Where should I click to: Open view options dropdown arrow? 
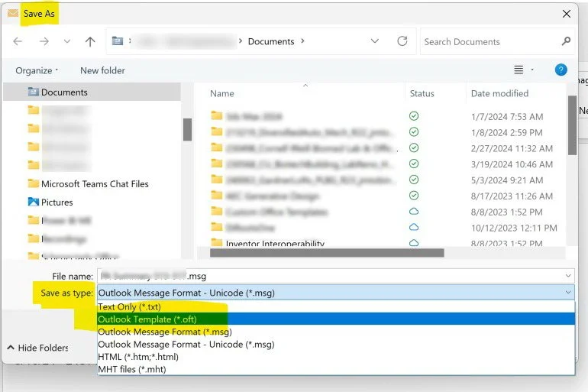pos(532,70)
